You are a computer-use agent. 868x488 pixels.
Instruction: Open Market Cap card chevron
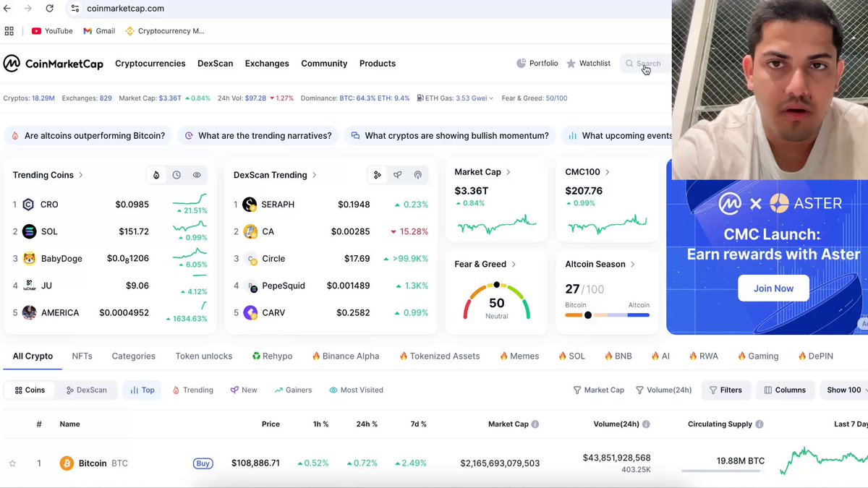pos(509,172)
